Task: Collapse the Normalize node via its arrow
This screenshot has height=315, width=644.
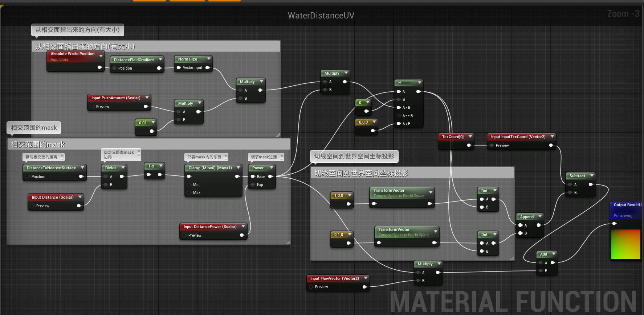Action: [209, 59]
